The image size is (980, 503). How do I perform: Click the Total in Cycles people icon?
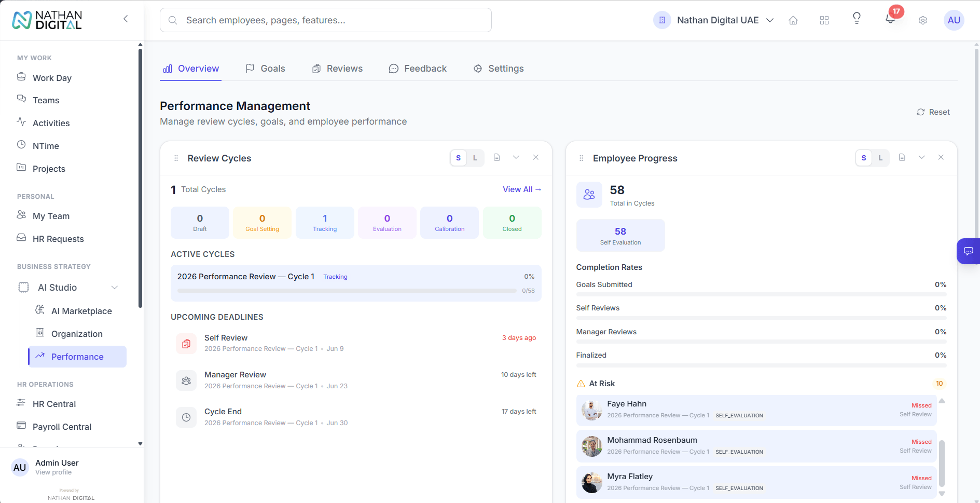(x=589, y=195)
